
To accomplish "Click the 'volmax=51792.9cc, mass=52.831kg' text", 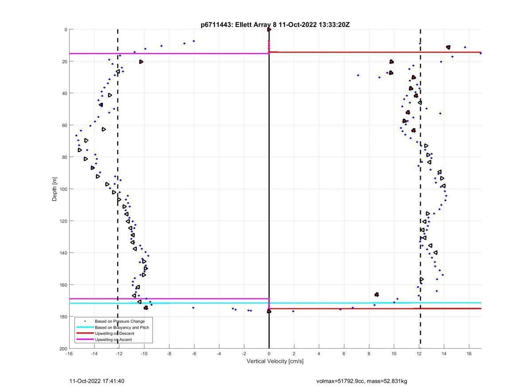I will (362, 381).
